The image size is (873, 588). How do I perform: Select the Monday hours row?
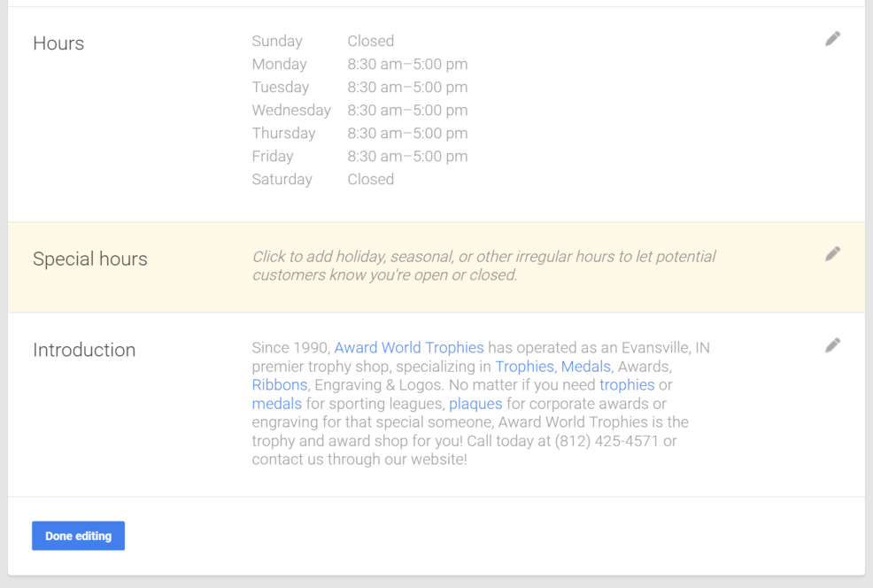(359, 64)
